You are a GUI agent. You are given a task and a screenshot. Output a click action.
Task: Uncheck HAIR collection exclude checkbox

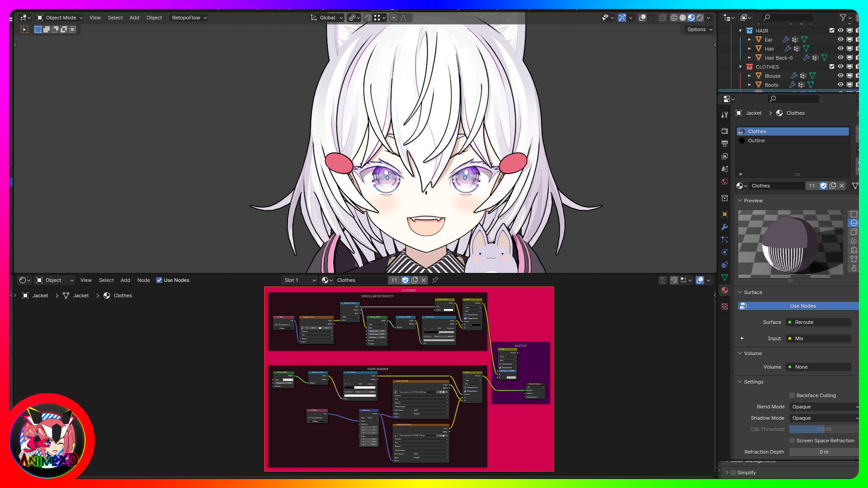tap(832, 31)
